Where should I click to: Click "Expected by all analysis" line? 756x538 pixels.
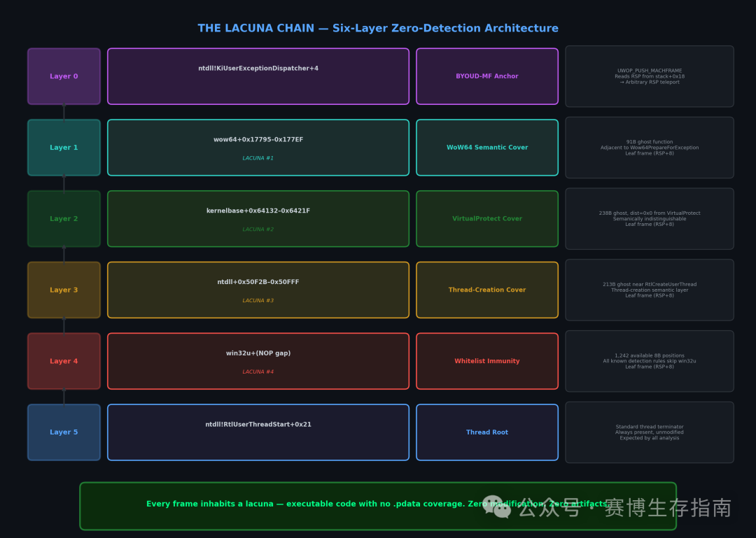click(650, 438)
